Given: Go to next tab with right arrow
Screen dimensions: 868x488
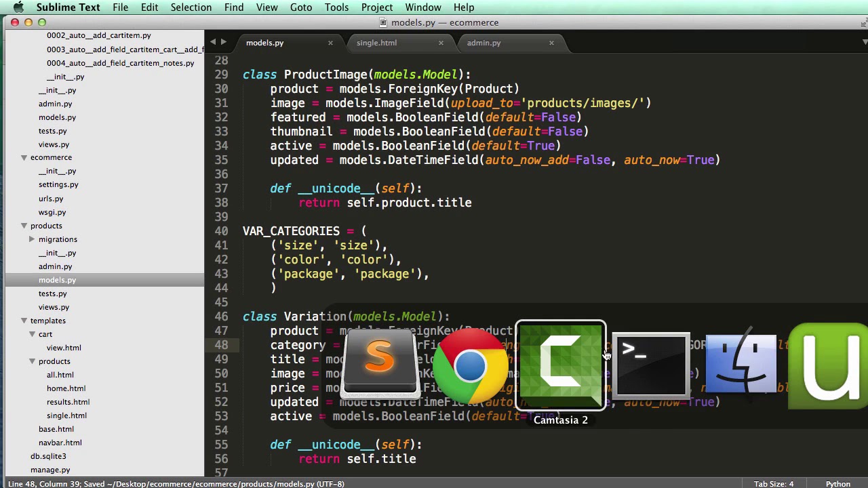Looking at the screenshot, I should click(224, 42).
